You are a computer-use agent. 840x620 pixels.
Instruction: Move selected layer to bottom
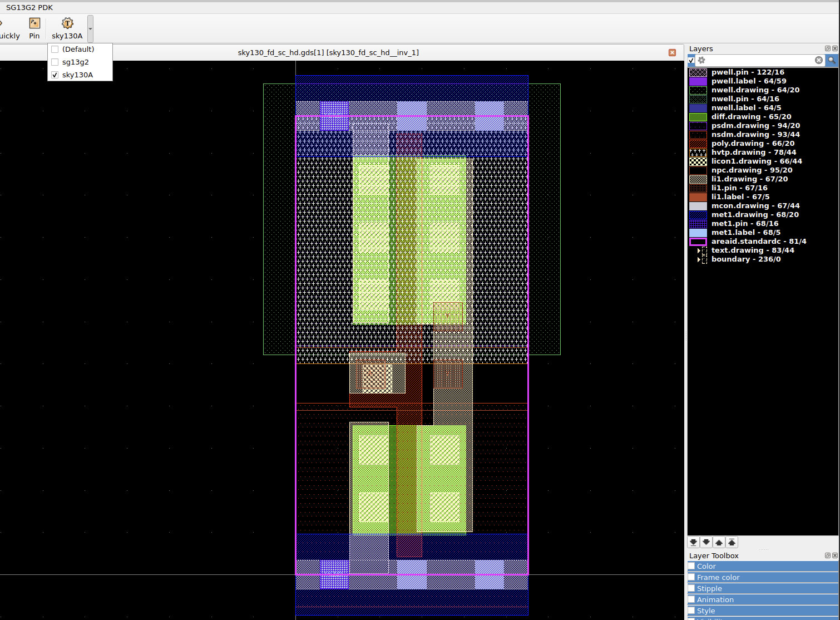coord(694,542)
